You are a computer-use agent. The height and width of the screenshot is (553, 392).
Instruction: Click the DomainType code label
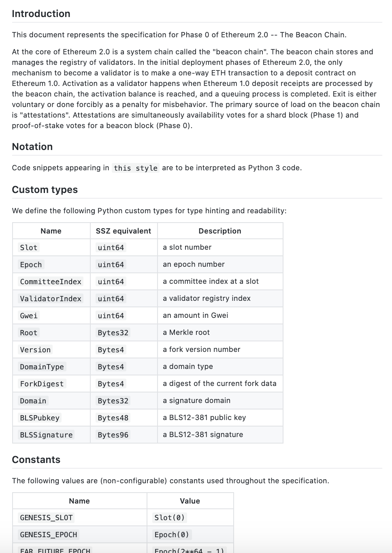pos(42,367)
